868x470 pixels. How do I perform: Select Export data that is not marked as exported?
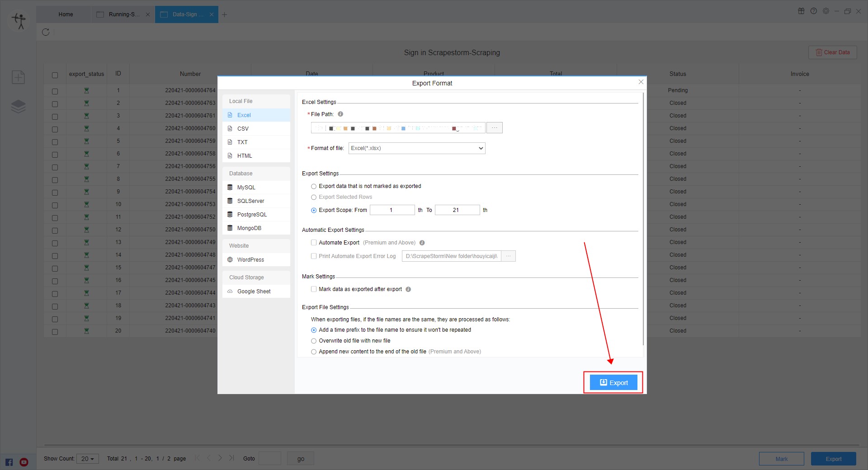point(314,186)
